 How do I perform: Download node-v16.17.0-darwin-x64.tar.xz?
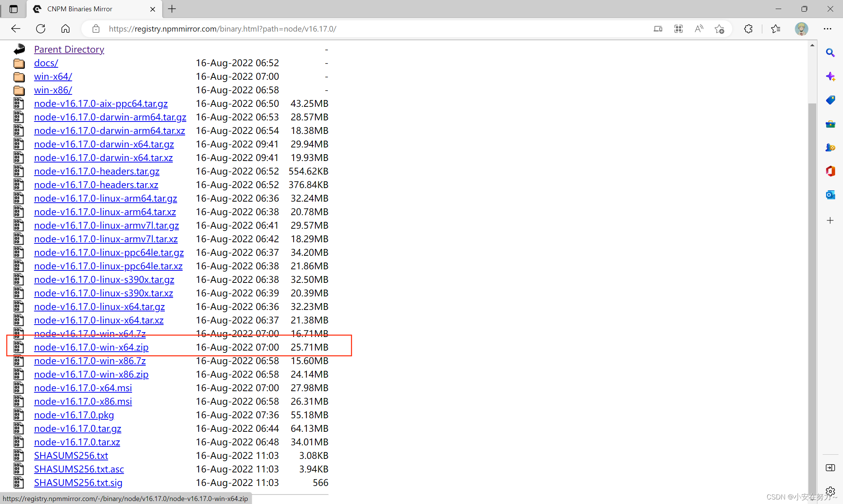coord(103,158)
